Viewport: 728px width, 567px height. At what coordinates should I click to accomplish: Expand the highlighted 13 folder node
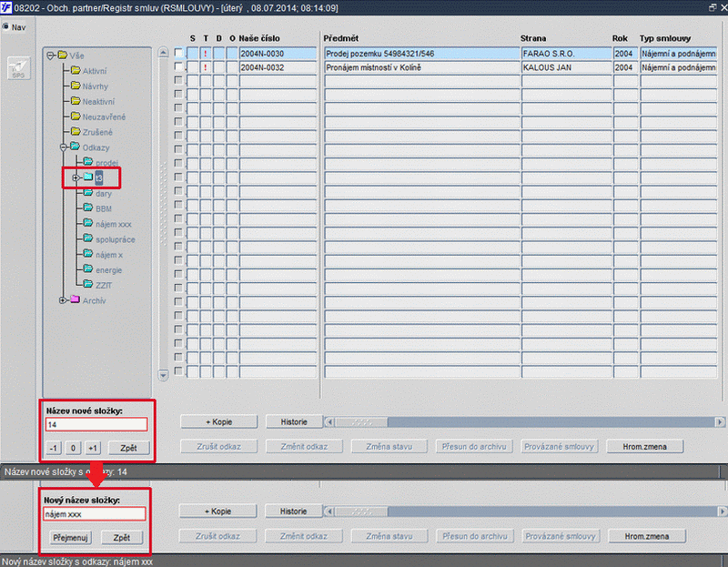click(76, 177)
